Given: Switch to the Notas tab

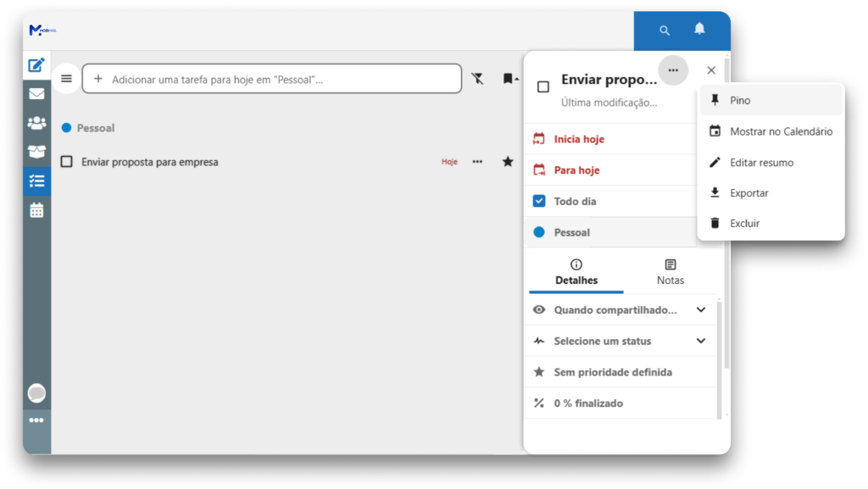Looking at the screenshot, I should (670, 272).
